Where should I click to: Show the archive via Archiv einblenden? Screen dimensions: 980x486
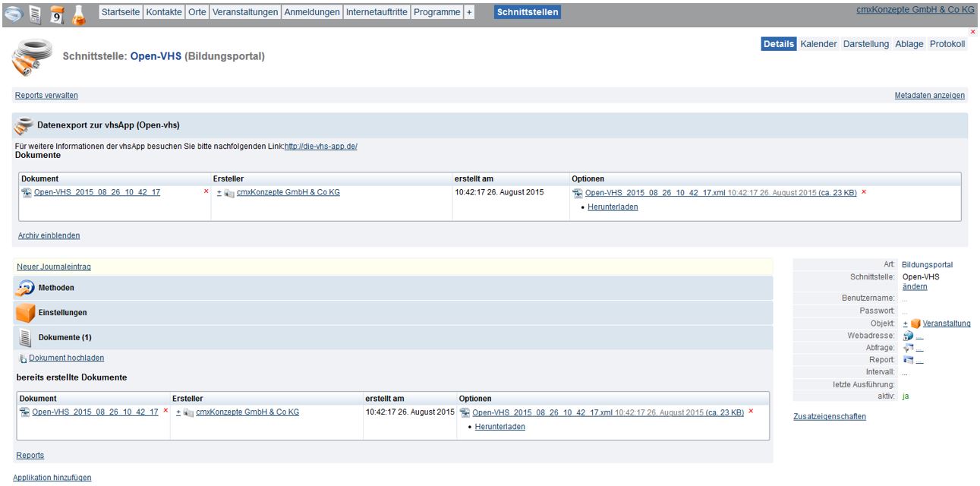click(x=49, y=235)
